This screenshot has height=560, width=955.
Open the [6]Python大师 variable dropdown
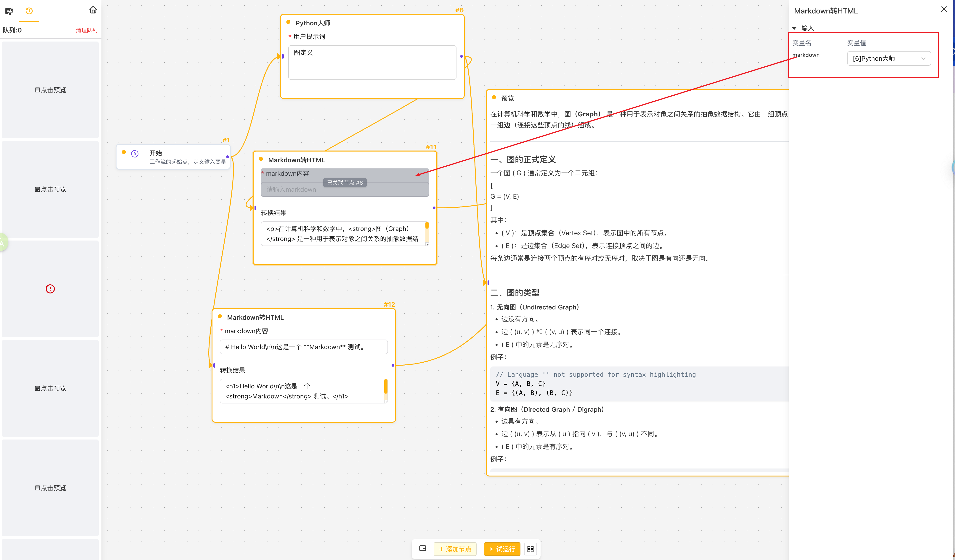[x=889, y=58]
